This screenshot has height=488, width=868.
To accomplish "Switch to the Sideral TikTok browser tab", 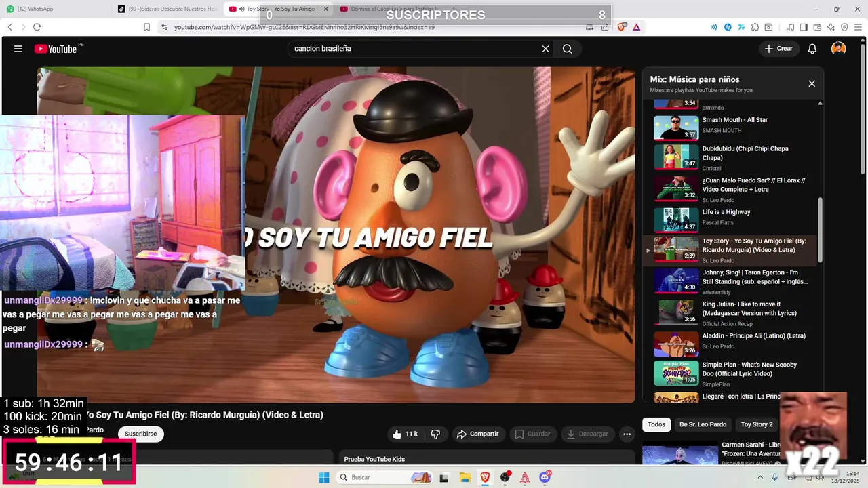I will click(166, 9).
